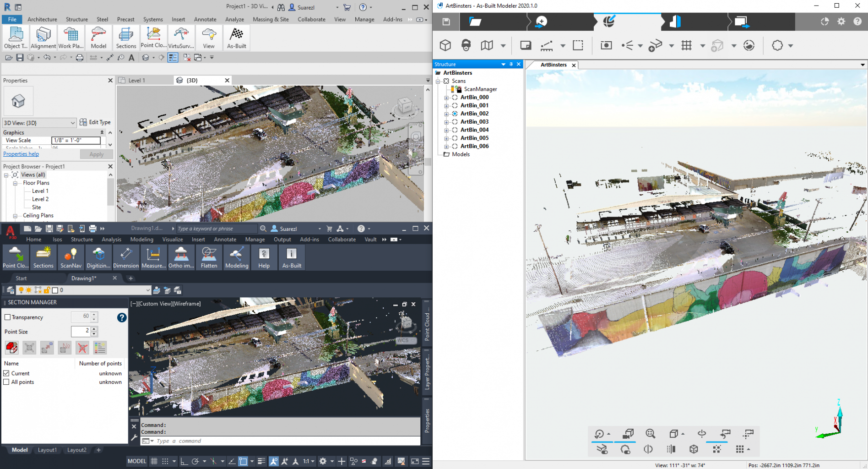This screenshot has height=469, width=868.
Task: Click Edit Type button in Revit
Action: point(95,122)
